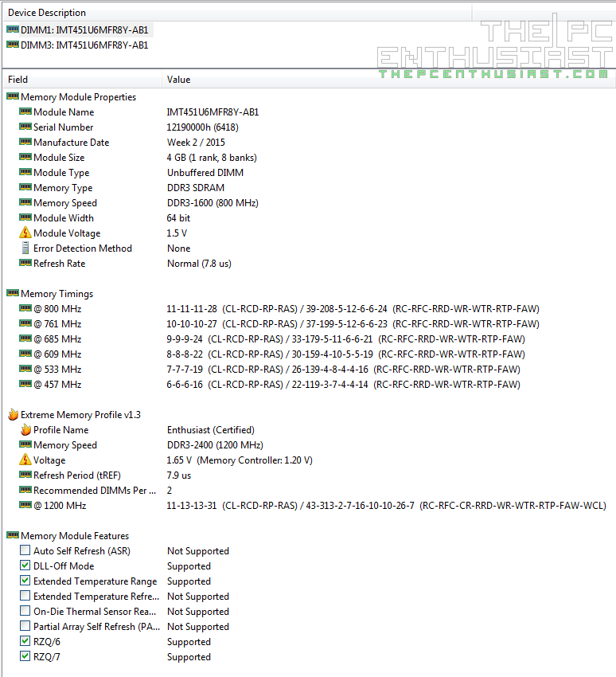Image resolution: width=616 pixels, height=677 pixels.
Task: Click the Serial Number row icon
Action: pos(25,127)
